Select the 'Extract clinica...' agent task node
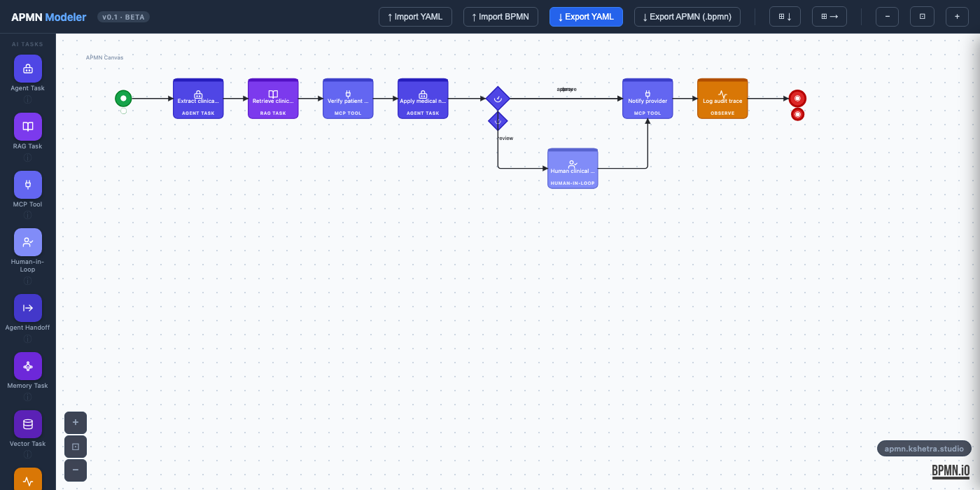 pyautogui.click(x=198, y=99)
